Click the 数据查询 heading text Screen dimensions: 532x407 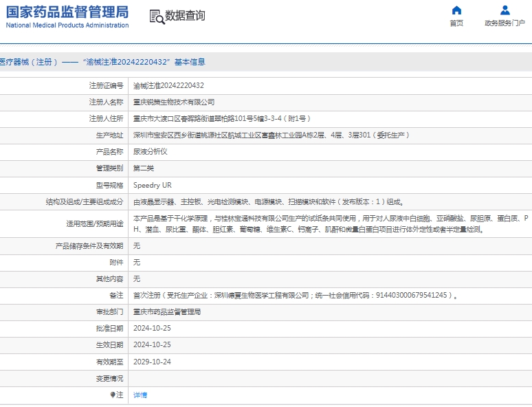pyautogui.click(x=185, y=16)
